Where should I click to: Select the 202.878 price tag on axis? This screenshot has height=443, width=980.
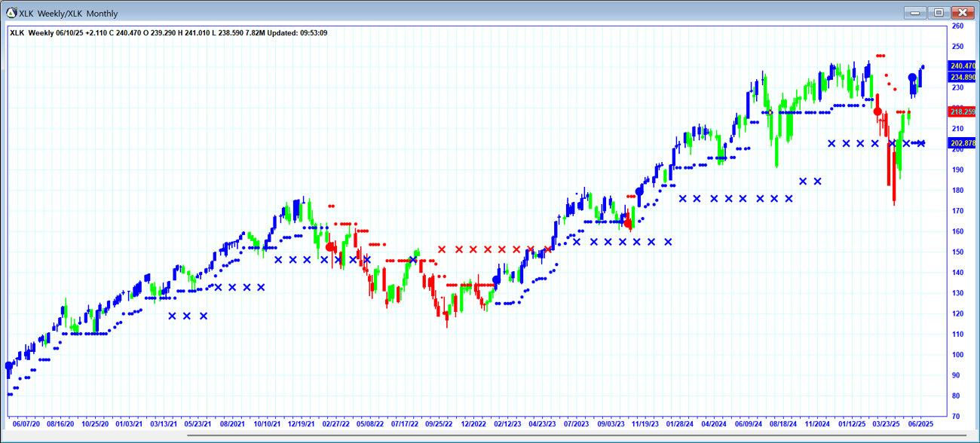point(963,143)
